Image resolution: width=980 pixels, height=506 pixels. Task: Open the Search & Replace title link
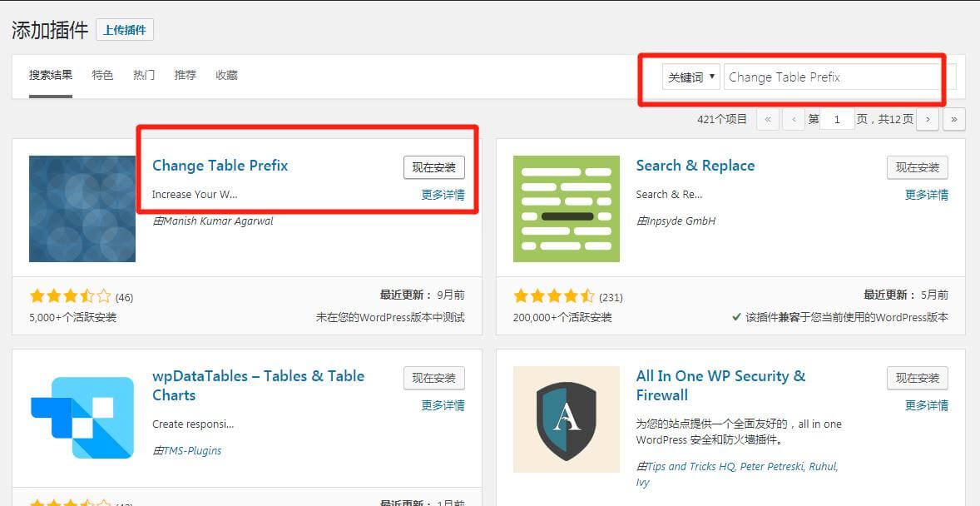click(695, 166)
